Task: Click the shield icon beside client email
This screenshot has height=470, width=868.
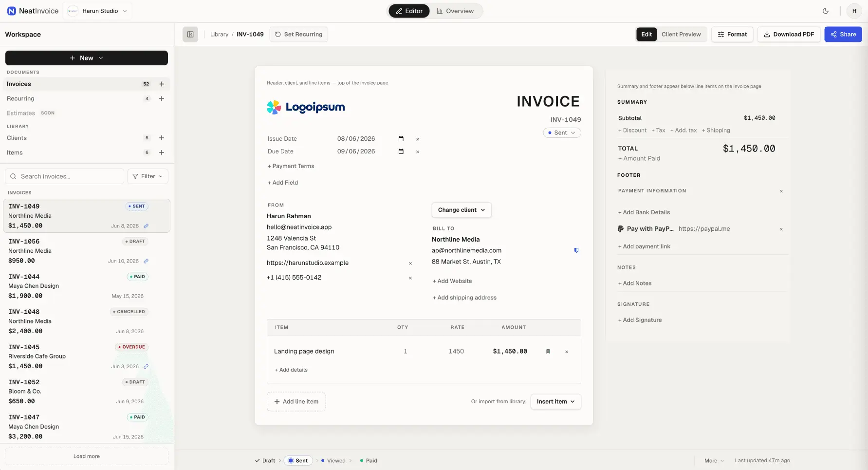Action: (576, 250)
